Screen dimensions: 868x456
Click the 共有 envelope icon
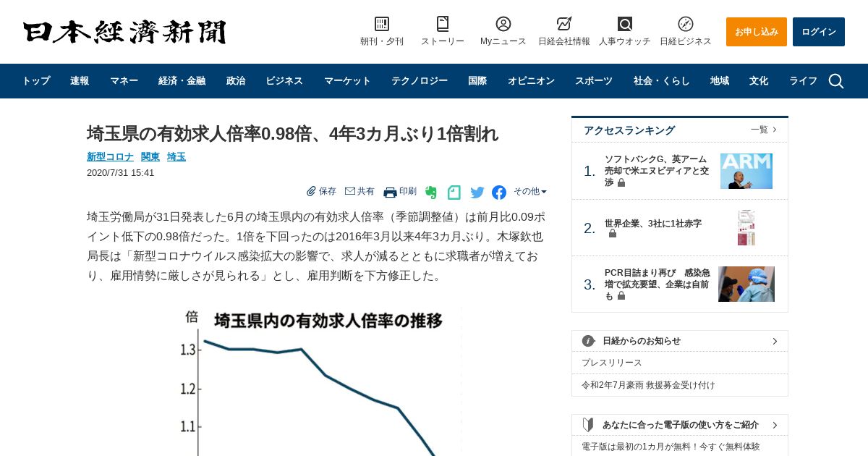[350, 191]
